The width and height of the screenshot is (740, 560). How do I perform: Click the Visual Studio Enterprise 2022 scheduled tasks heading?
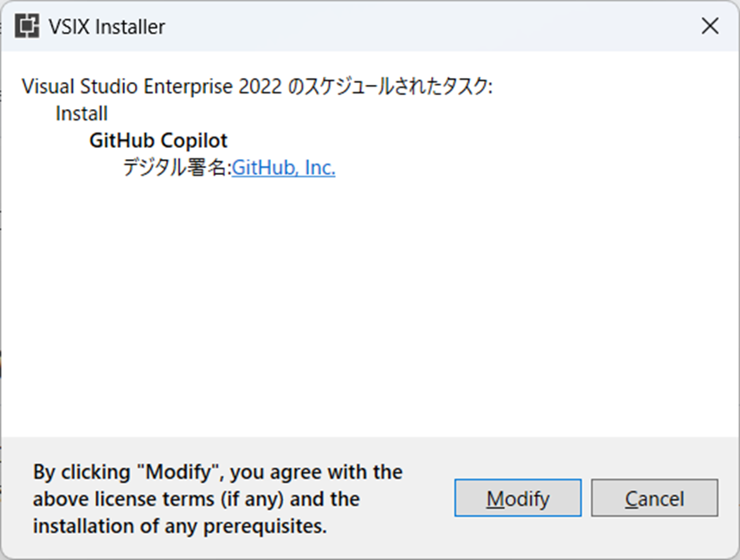pyautogui.click(x=257, y=87)
